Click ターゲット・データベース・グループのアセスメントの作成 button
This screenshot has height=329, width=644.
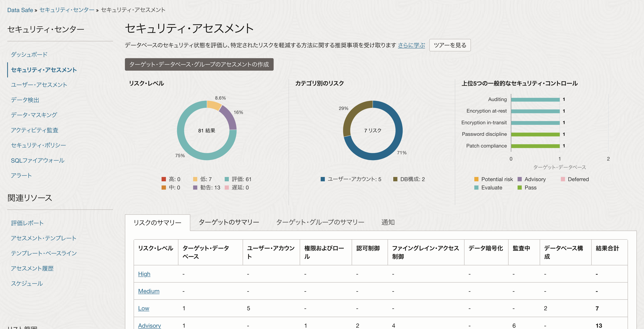pyautogui.click(x=199, y=64)
